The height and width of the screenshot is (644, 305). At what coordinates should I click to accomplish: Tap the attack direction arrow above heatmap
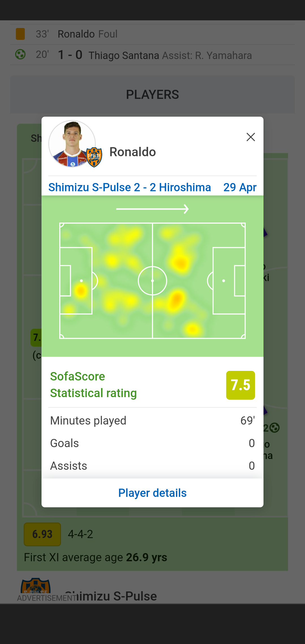point(152,209)
